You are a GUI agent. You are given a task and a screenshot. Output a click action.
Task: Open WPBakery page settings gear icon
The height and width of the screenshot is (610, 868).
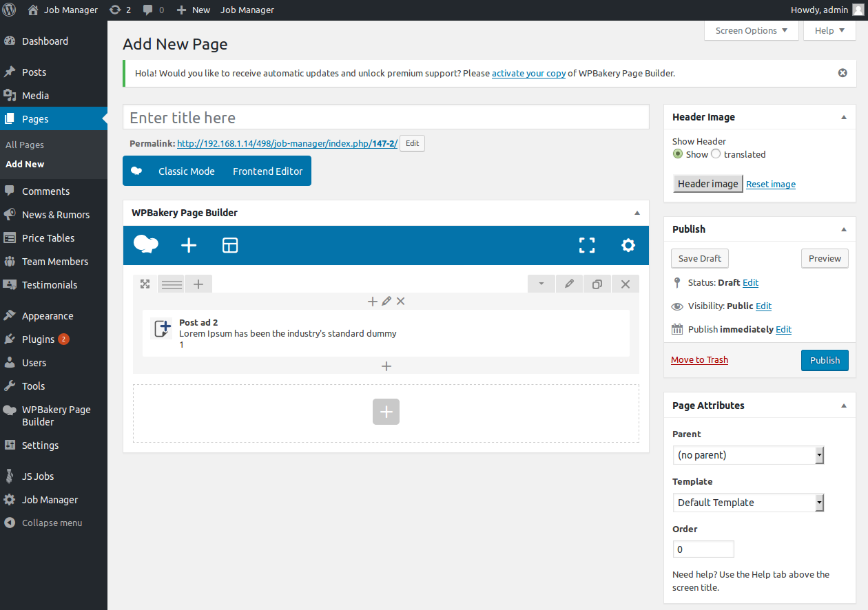628,245
